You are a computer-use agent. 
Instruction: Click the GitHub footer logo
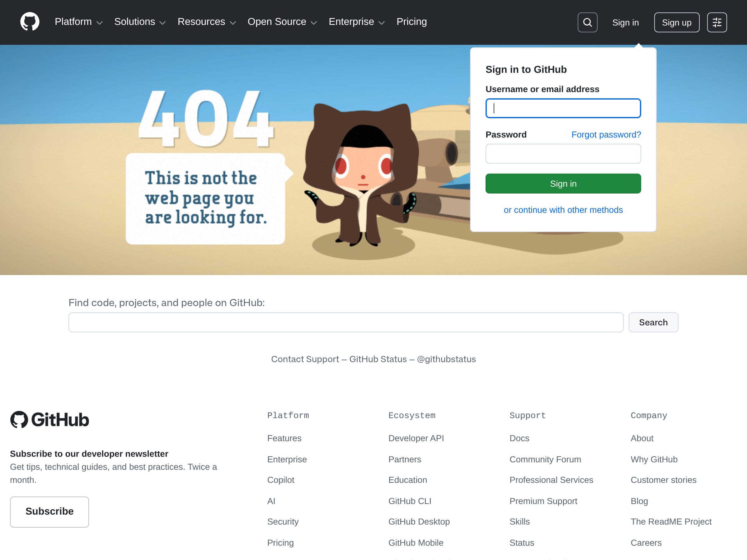point(49,420)
